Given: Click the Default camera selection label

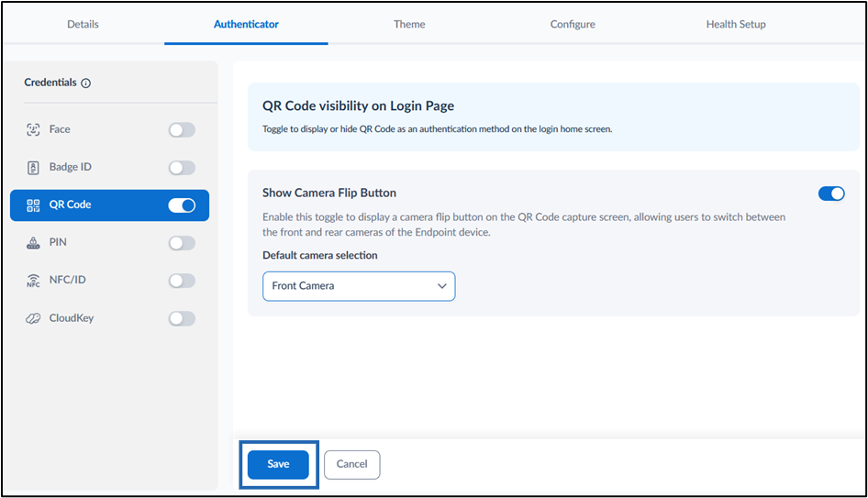Looking at the screenshot, I should click(320, 255).
